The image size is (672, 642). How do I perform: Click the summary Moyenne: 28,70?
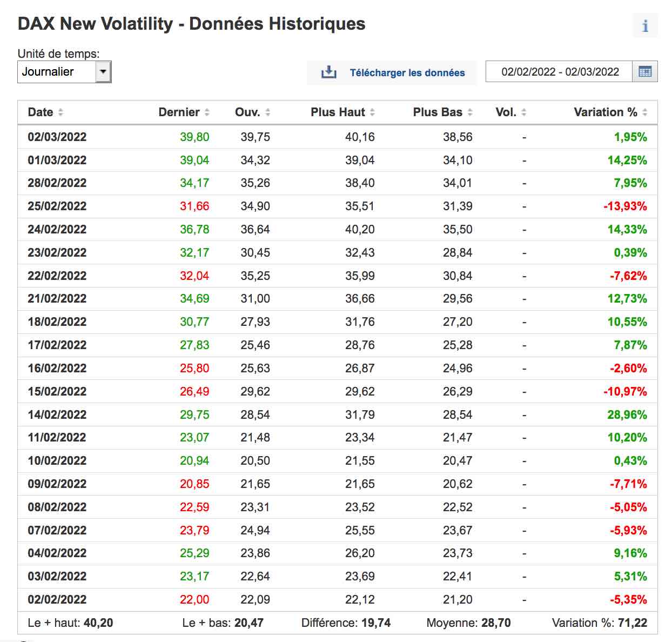[x=468, y=623]
